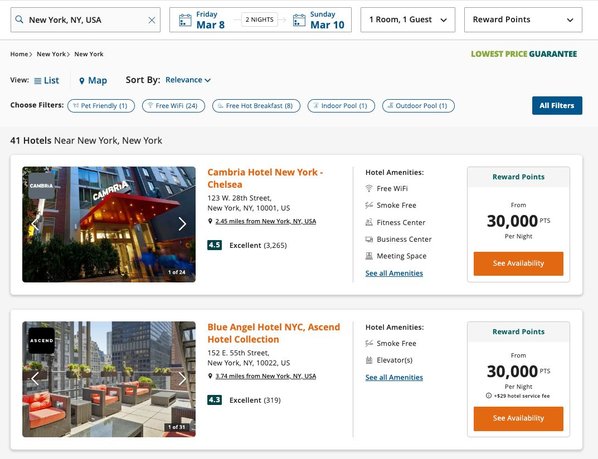The height and width of the screenshot is (459, 598).
Task: Open the check-out calendar icon for Mar 10
Action: [299, 20]
